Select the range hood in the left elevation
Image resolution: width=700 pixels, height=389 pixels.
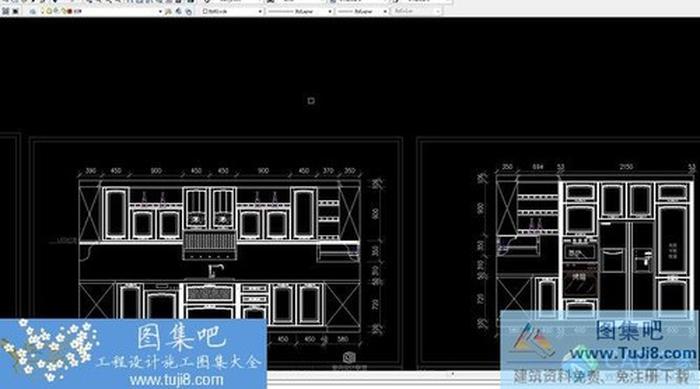click(x=209, y=246)
